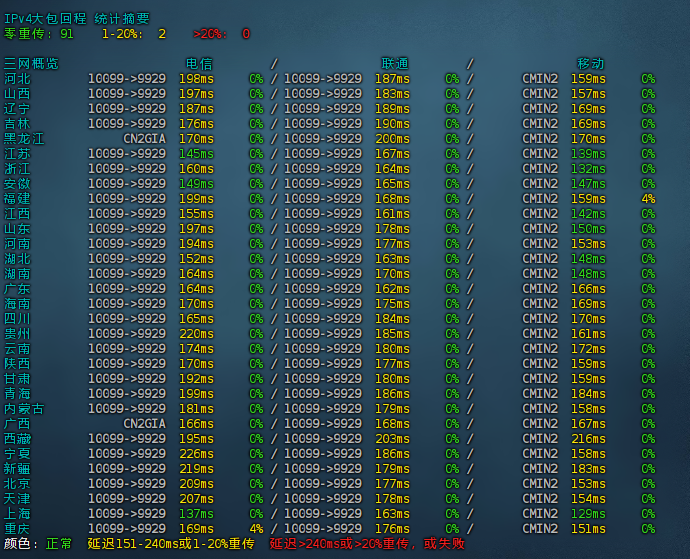Click 移动 latency '216ms' in 西藏 row
The image size is (690, 559).
tap(588, 438)
